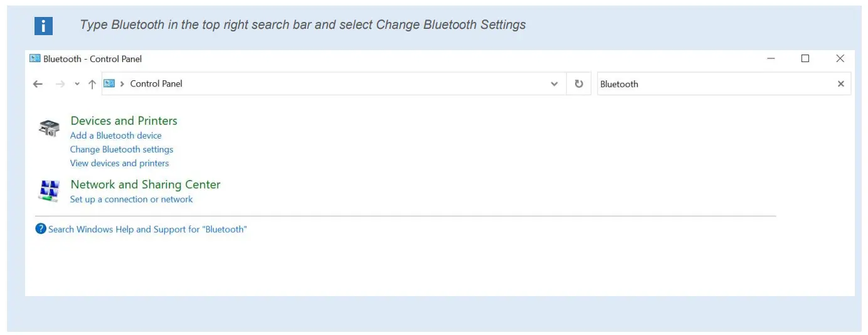Open Devices and Printers heading
868x335 pixels.
click(124, 121)
